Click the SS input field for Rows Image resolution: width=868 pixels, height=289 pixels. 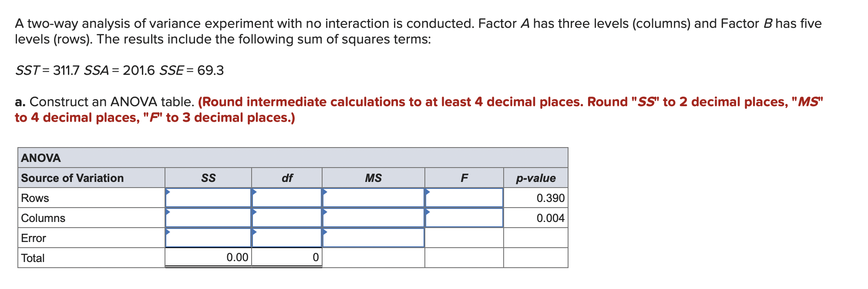[208, 198]
